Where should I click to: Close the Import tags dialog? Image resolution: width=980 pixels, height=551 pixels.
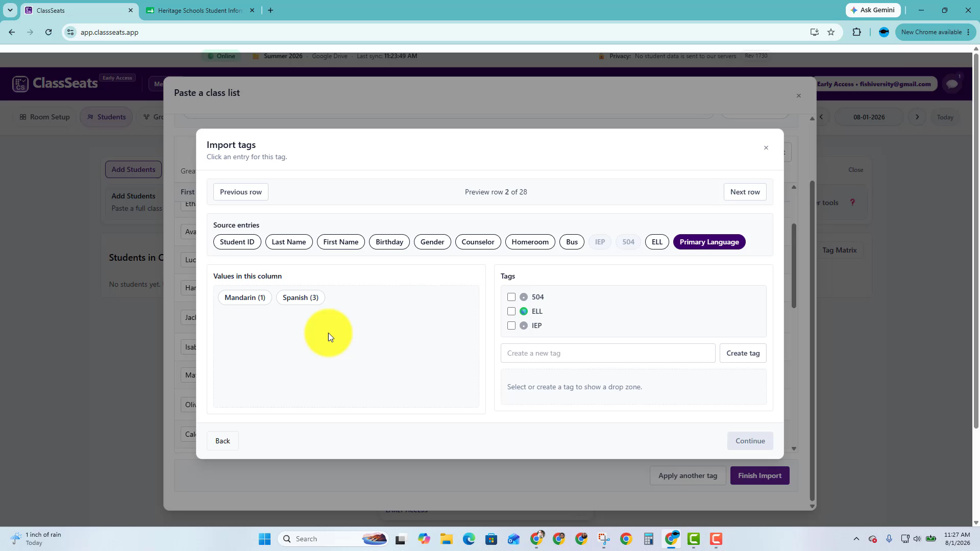766,148
